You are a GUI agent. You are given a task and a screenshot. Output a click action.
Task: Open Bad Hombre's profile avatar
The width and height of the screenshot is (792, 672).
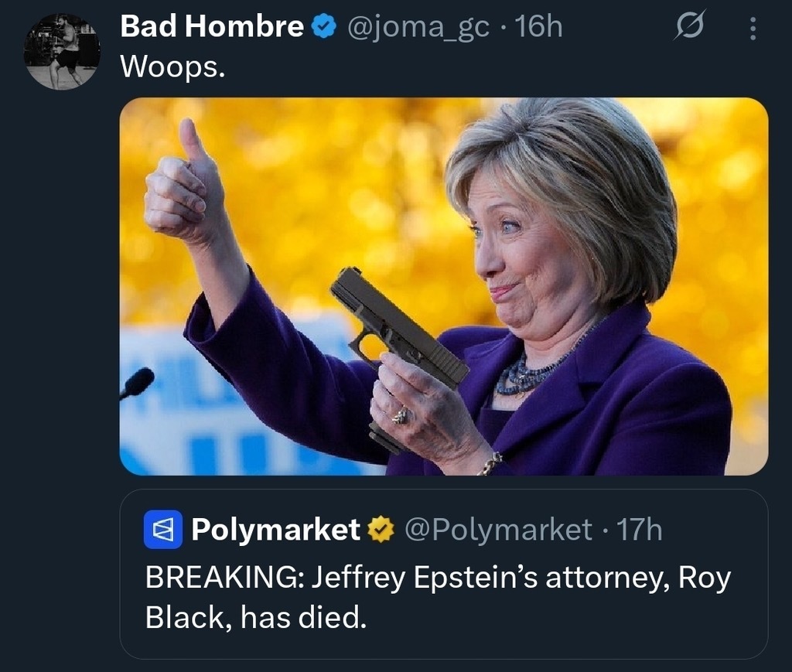[x=62, y=51]
